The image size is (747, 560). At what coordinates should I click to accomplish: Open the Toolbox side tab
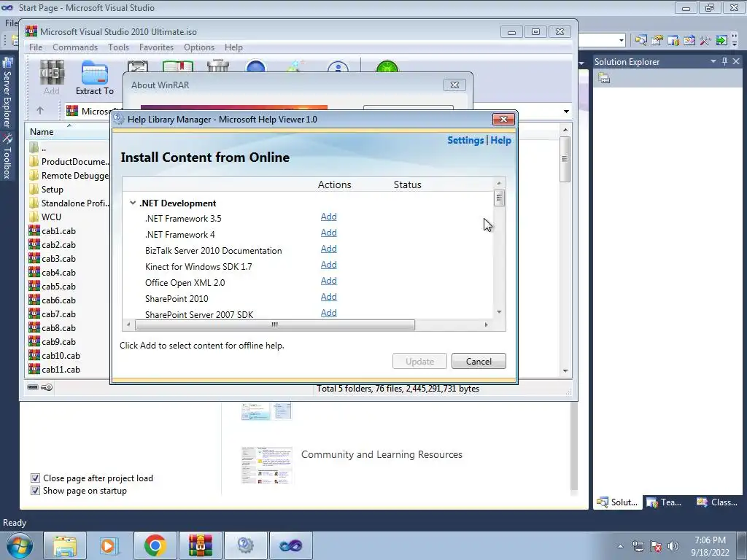coord(7,156)
